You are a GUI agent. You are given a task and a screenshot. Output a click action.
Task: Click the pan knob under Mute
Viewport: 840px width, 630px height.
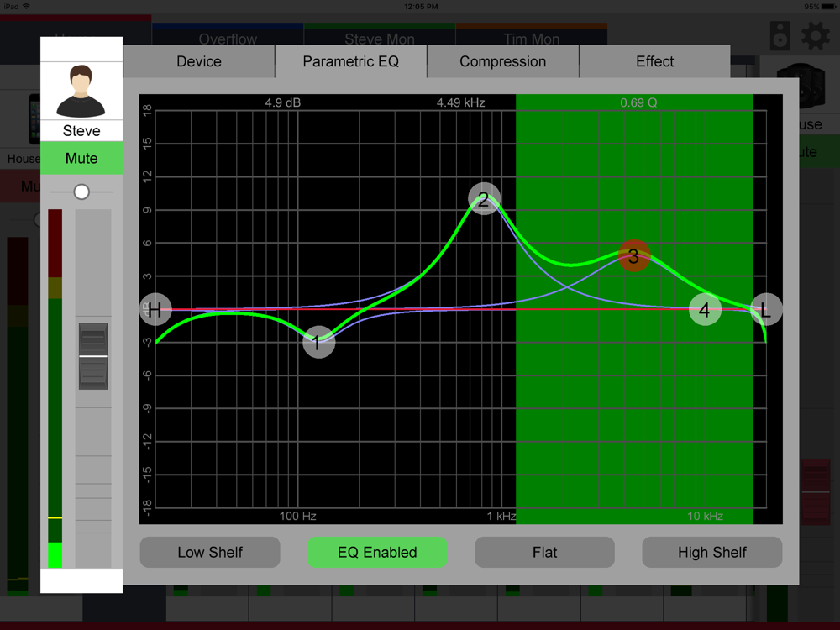point(81,192)
